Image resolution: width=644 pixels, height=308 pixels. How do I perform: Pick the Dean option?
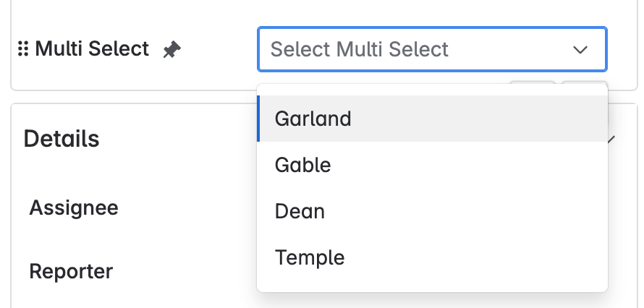point(300,211)
